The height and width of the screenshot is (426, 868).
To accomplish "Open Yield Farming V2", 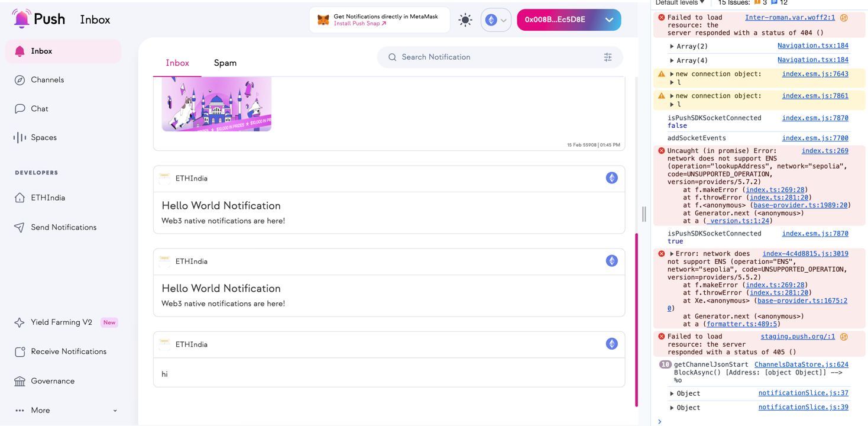I will click(x=53, y=322).
